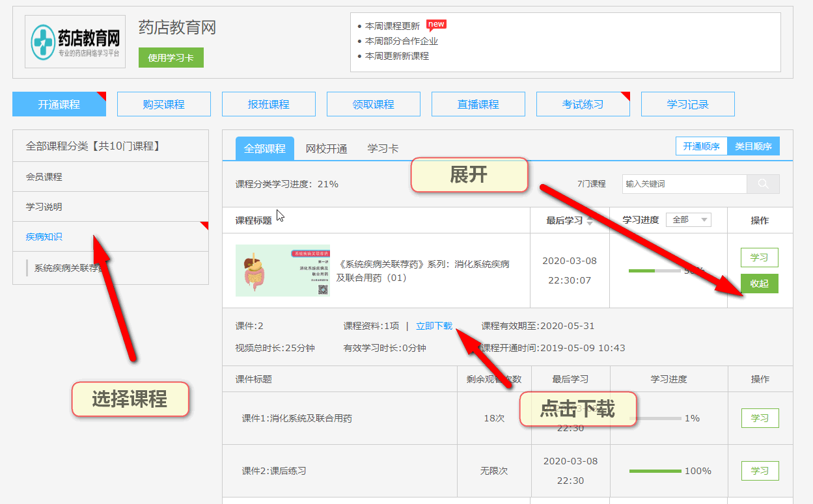Open the 购买课程 navigation tab
The image size is (813, 504).
(163, 104)
